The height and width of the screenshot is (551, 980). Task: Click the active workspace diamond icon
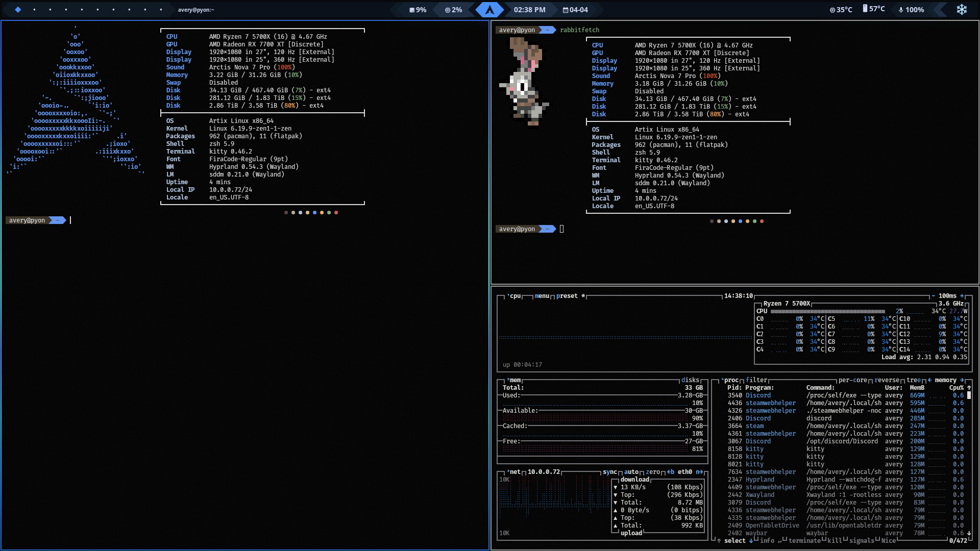pyautogui.click(x=18, y=10)
